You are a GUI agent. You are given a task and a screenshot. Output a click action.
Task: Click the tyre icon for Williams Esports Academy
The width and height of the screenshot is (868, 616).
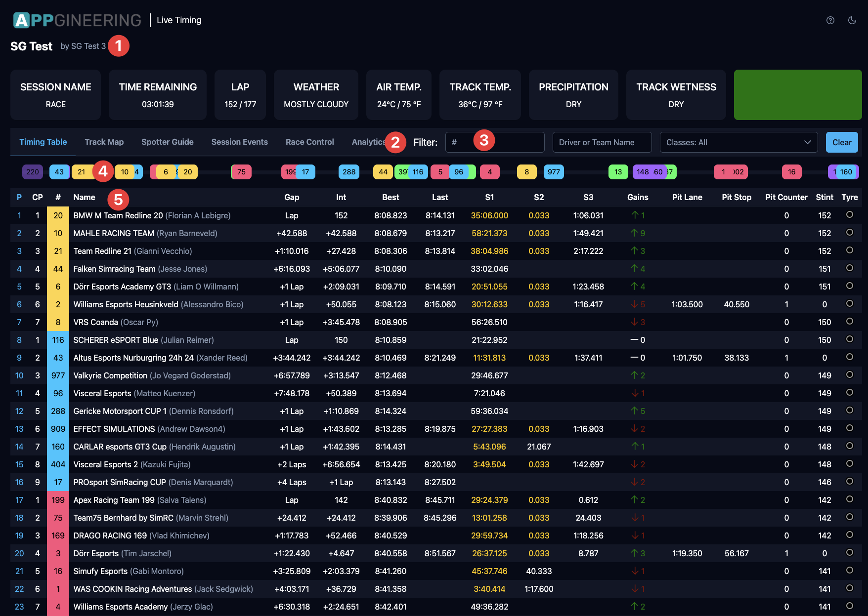tap(849, 606)
